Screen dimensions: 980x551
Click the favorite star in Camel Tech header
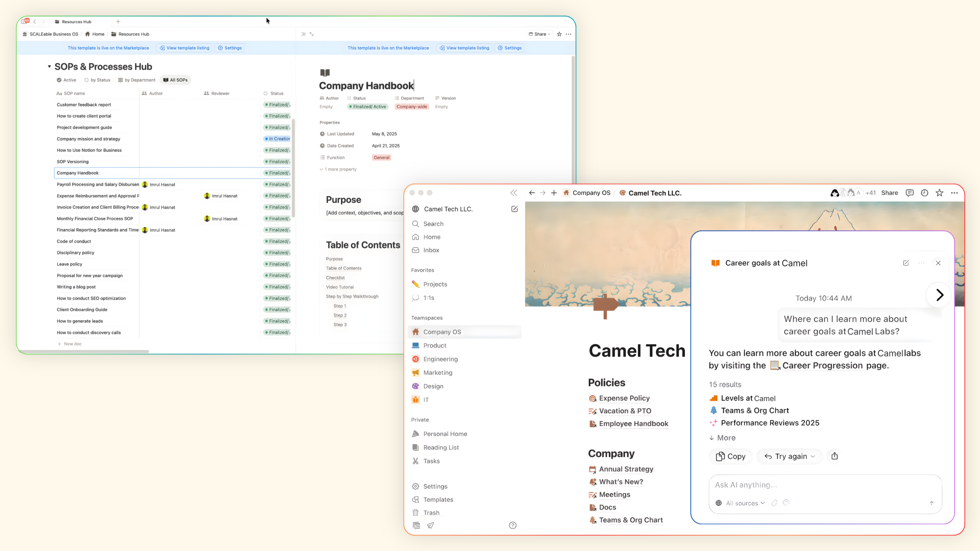point(939,193)
